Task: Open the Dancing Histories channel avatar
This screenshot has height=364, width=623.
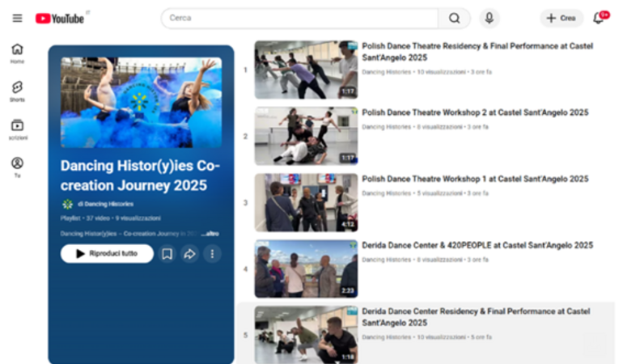Action: [x=67, y=205]
